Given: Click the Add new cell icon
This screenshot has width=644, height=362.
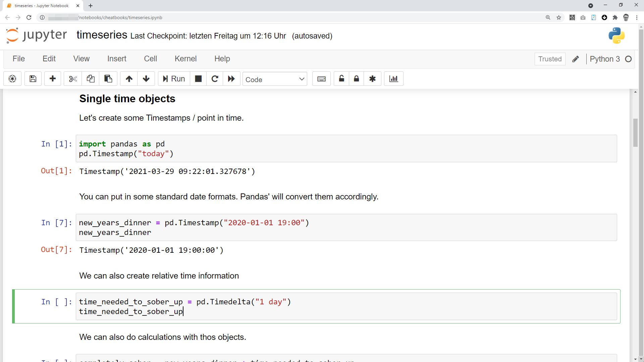Looking at the screenshot, I should click(53, 79).
